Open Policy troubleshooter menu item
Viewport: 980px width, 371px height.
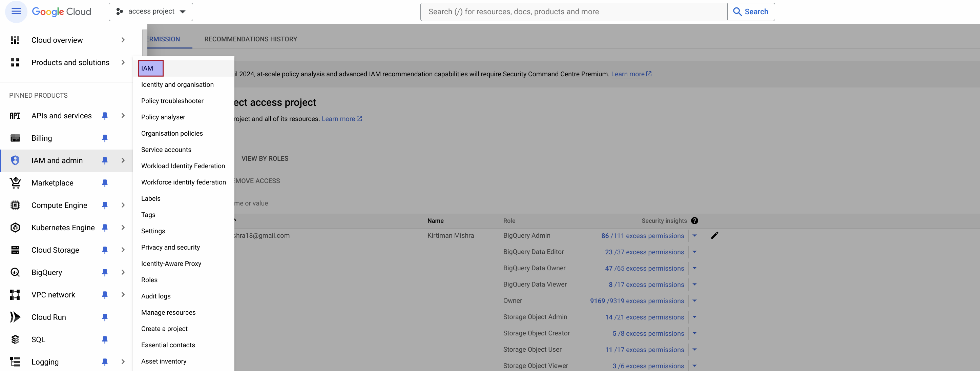point(172,101)
